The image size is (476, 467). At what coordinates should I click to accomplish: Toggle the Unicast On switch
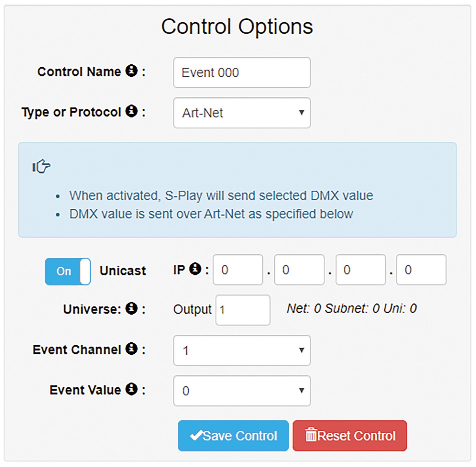tap(68, 271)
